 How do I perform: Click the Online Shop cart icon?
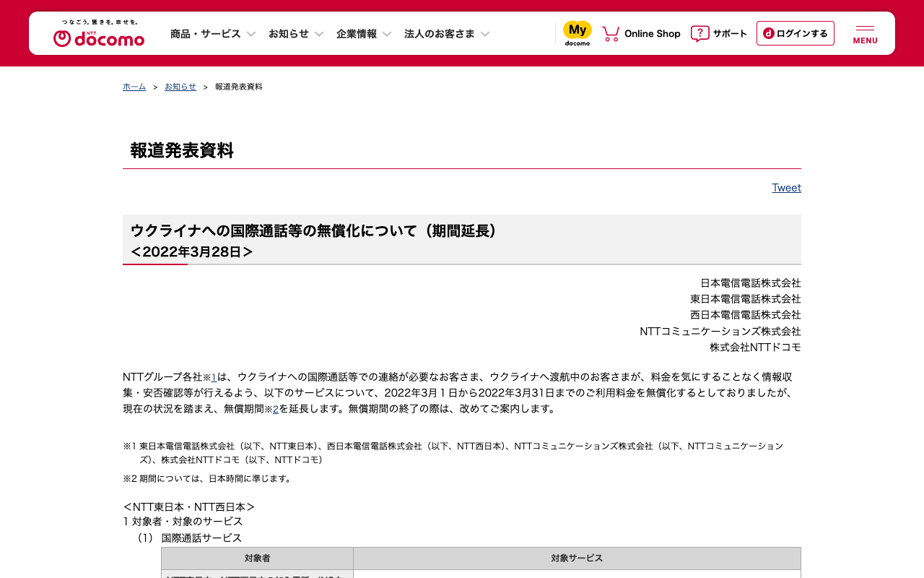611,34
